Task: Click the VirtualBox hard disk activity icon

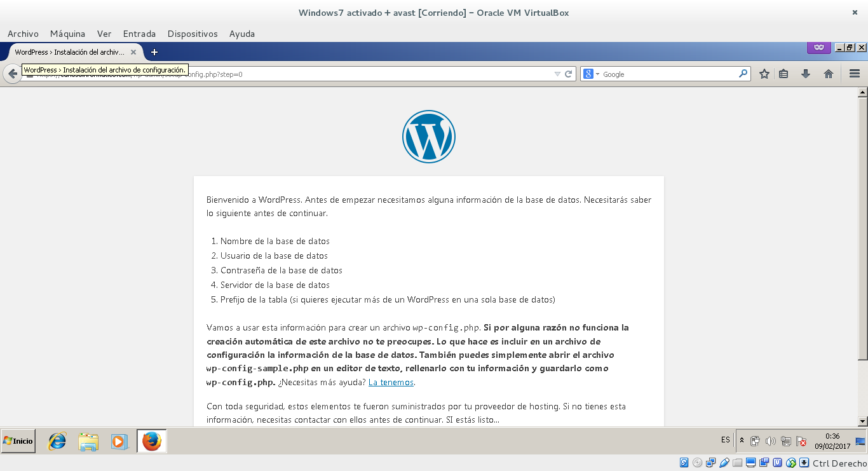Action: tap(684, 463)
